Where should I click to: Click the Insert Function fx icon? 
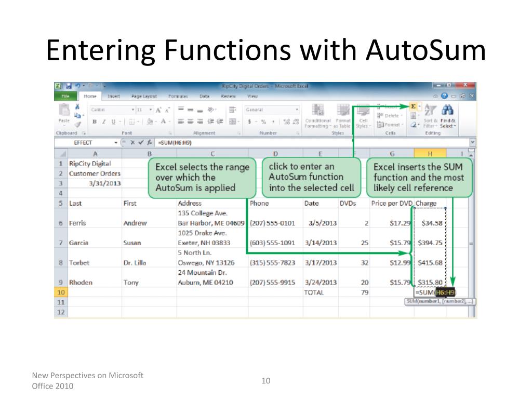pos(149,142)
